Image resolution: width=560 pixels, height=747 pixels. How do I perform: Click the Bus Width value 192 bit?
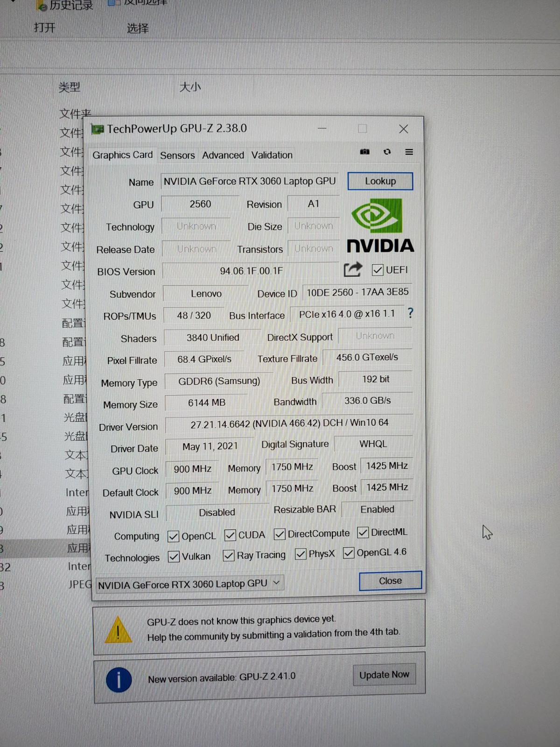[x=376, y=379]
